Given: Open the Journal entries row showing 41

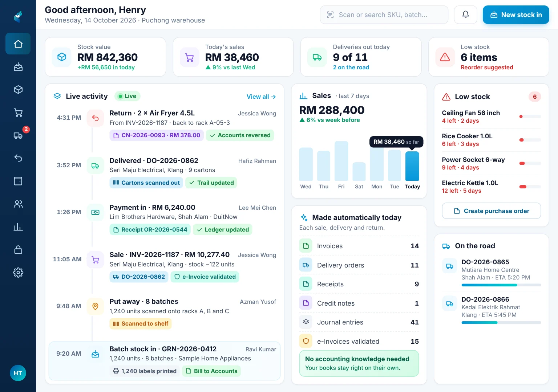Looking at the screenshot, I should point(359,322).
